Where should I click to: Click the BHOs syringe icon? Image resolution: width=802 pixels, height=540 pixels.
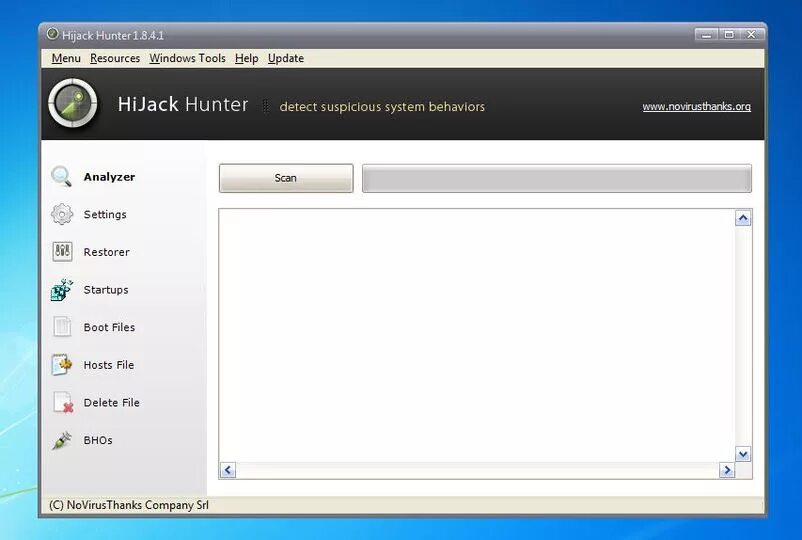[62, 440]
